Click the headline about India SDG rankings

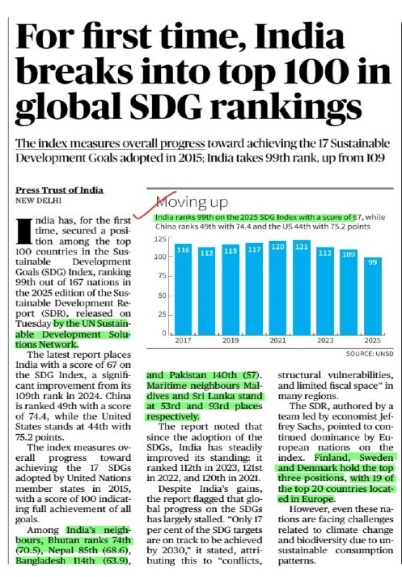point(202,74)
